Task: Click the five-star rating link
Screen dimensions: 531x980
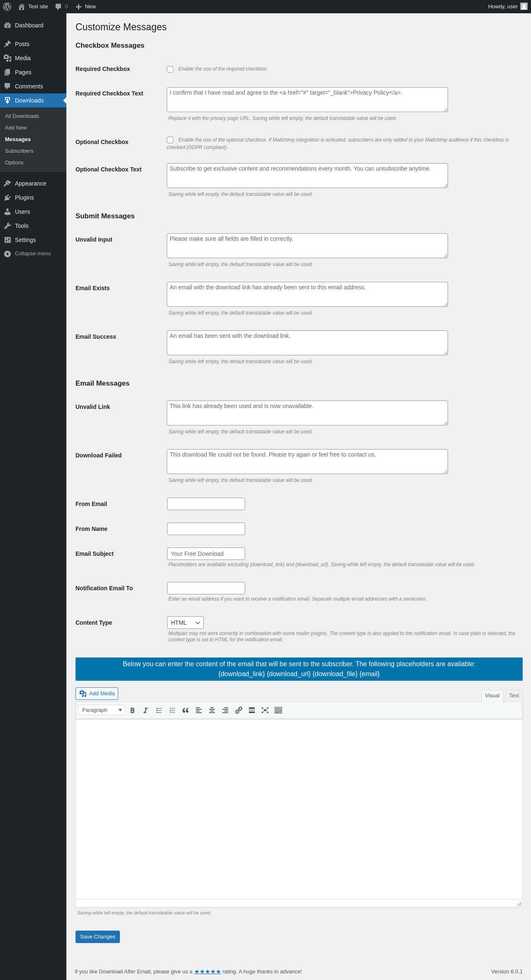Action: pos(207,972)
